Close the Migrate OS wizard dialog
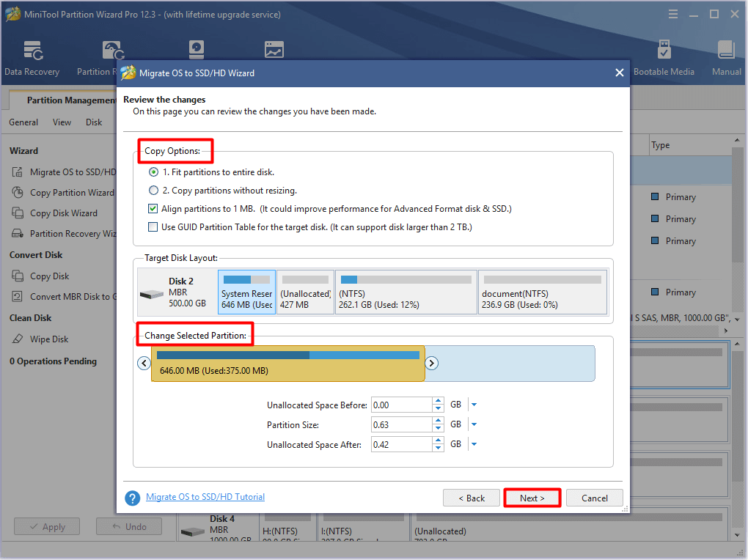This screenshot has width=748, height=560. [x=619, y=73]
